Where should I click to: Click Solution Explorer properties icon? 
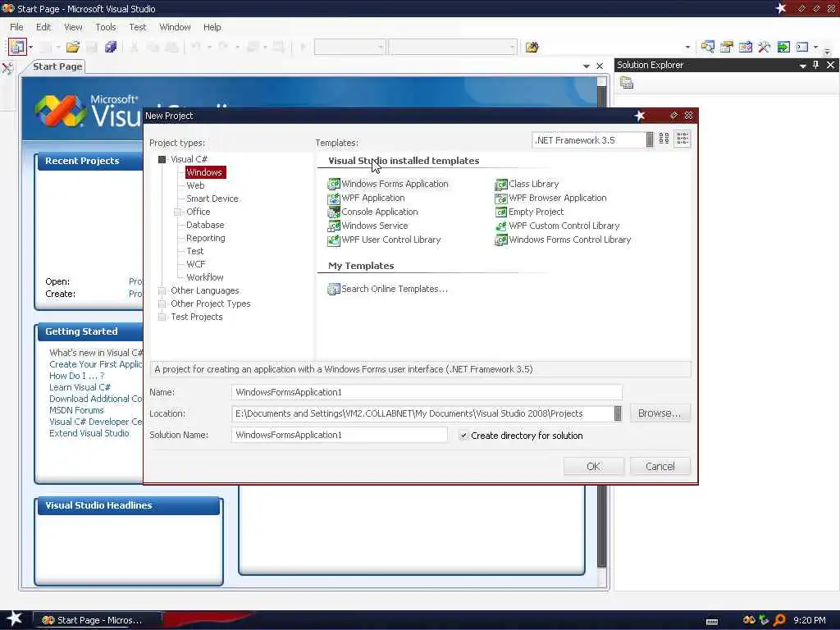point(626,83)
